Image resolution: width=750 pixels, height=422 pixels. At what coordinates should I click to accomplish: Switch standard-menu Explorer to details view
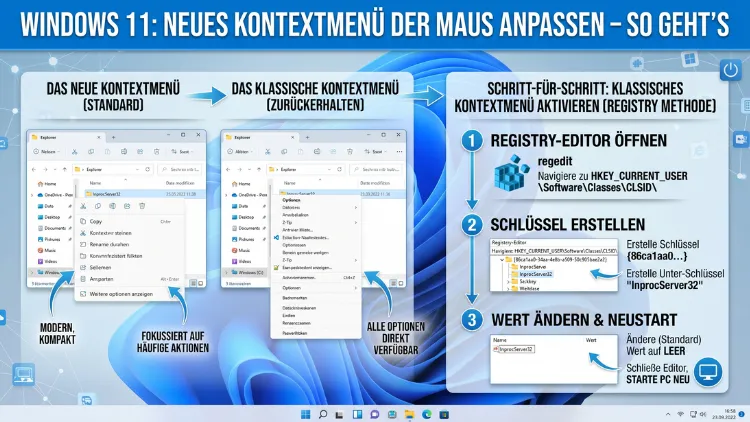[x=193, y=283]
